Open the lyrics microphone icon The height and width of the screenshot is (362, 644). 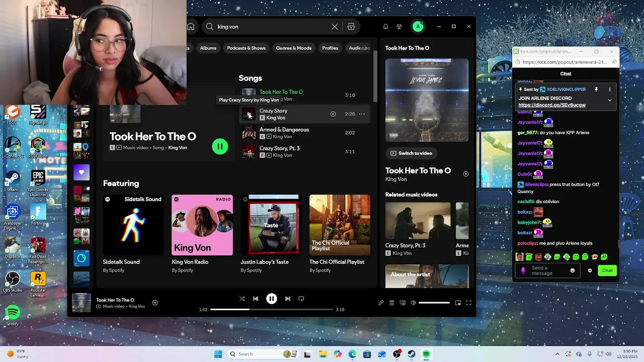(x=381, y=303)
